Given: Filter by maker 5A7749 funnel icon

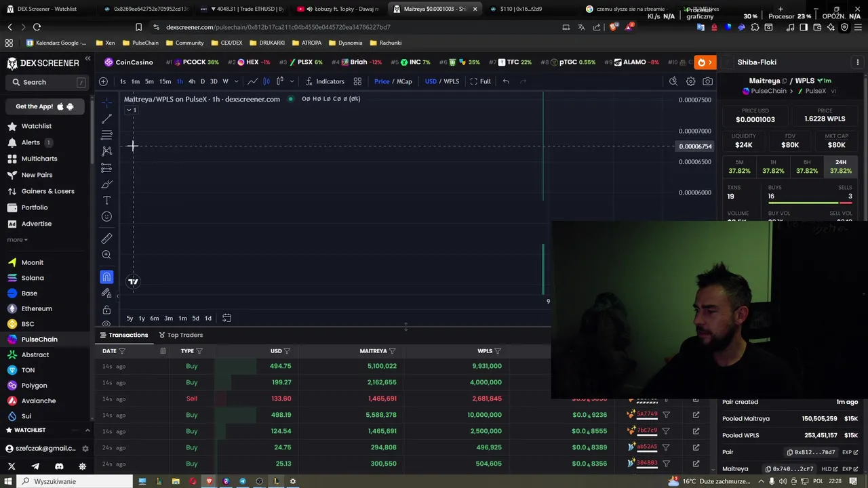Looking at the screenshot, I should pyautogui.click(x=666, y=415).
